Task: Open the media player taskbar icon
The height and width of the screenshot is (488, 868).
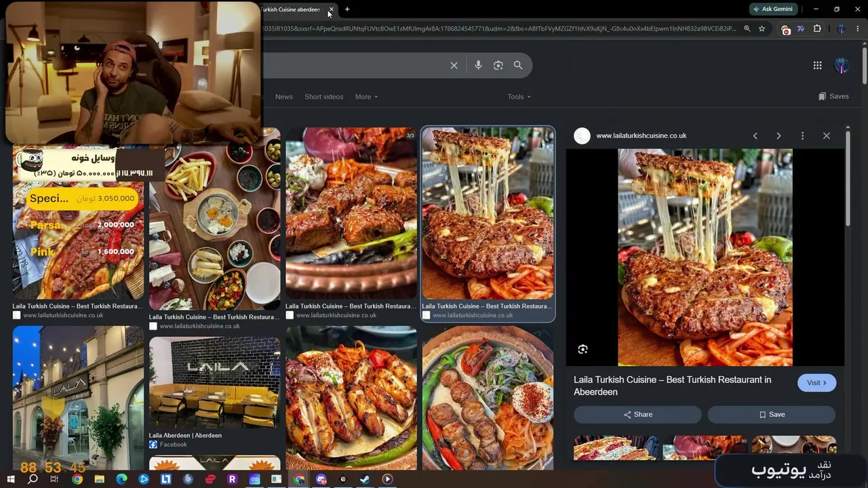Action: coord(387,479)
